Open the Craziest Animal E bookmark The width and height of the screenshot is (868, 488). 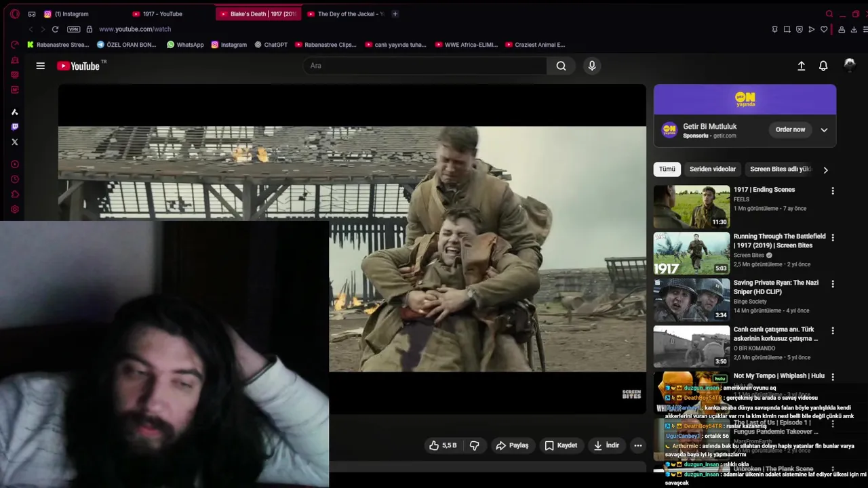click(x=534, y=45)
